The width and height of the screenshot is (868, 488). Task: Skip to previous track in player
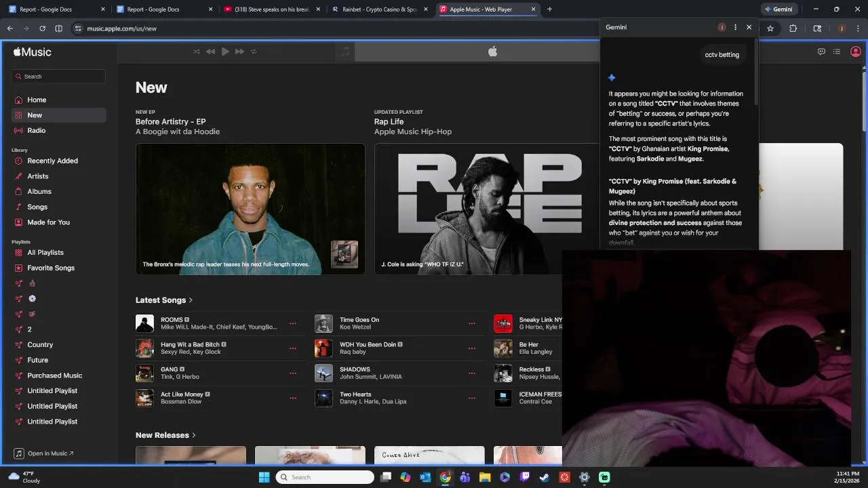click(x=210, y=52)
